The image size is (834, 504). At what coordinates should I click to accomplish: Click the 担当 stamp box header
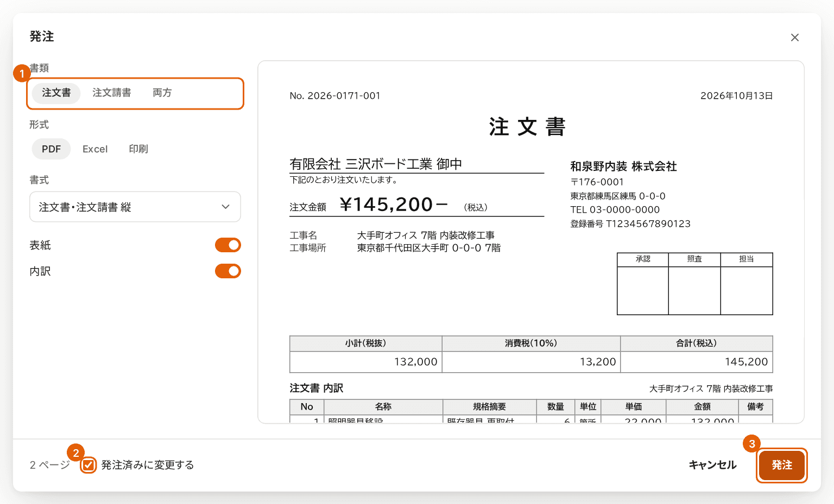[747, 259]
